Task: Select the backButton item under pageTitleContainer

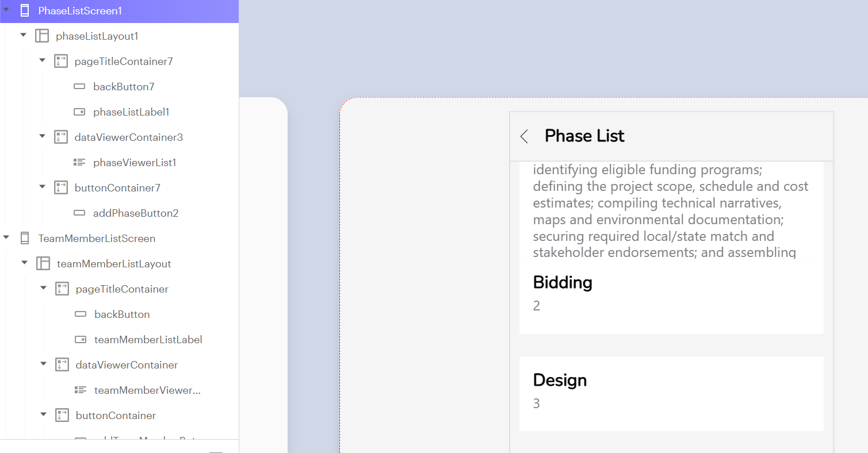Action: (122, 314)
